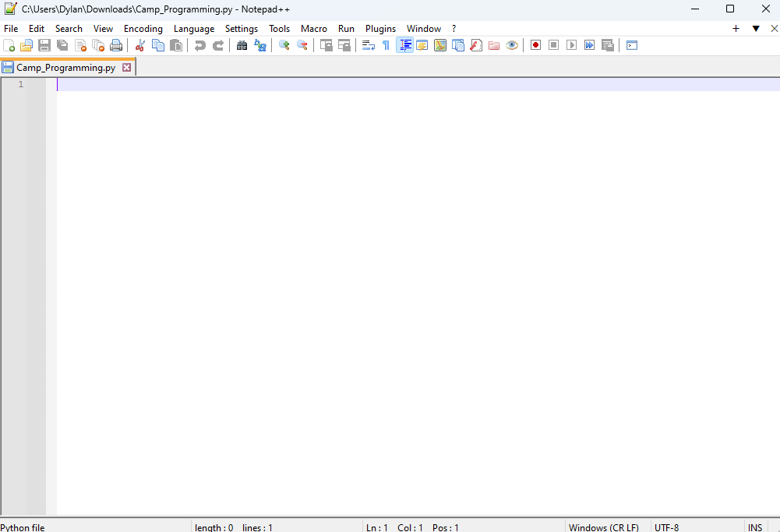
Task: Toggle show all characters pilcrow icon
Action: [x=386, y=45]
